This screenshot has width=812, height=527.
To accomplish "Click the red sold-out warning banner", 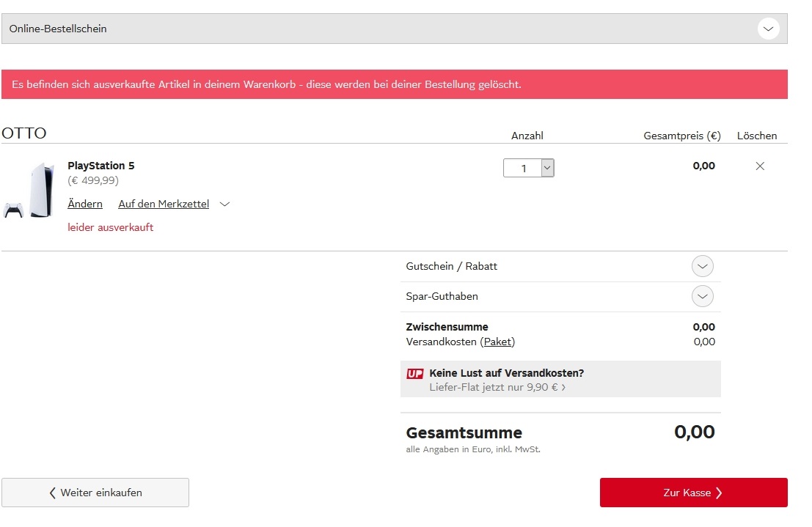I will pos(395,84).
